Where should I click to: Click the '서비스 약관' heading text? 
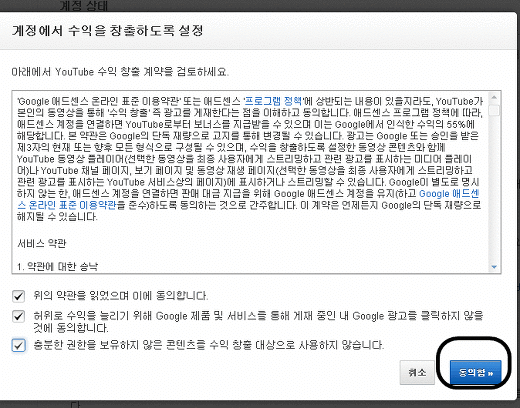[x=42, y=243]
